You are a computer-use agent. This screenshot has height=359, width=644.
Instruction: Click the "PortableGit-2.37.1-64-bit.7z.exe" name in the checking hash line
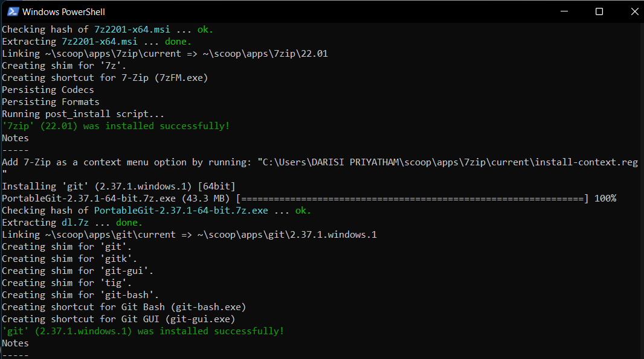click(181, 211)
